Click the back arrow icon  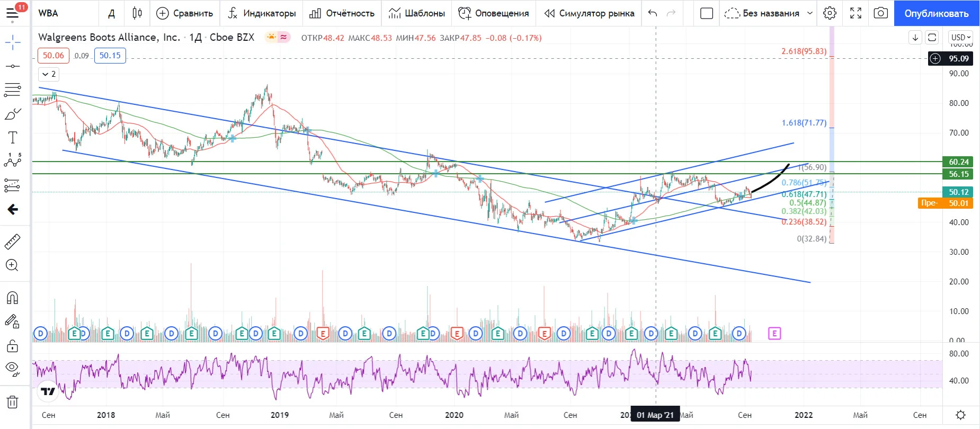coord(13,210)
